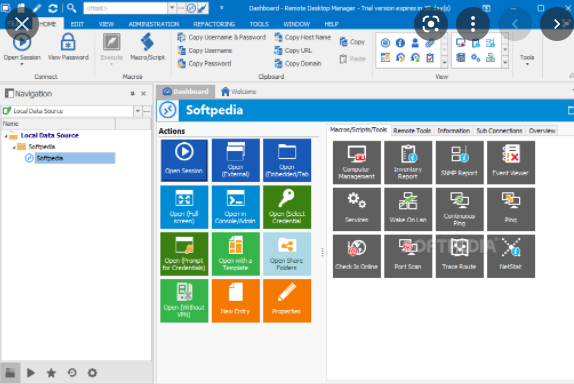Click the quick connect Host input field
The height and width of the screenshot is (384, 574).
[x=126, y=8]
